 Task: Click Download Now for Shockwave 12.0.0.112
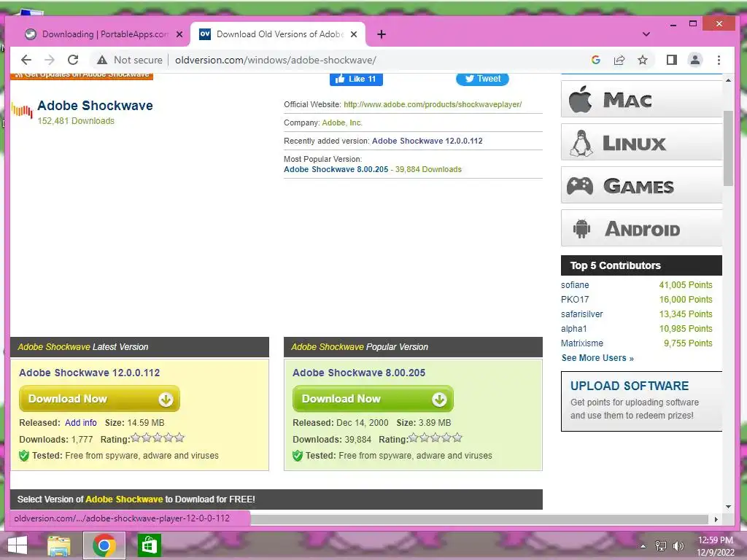[x=99, y=399]
